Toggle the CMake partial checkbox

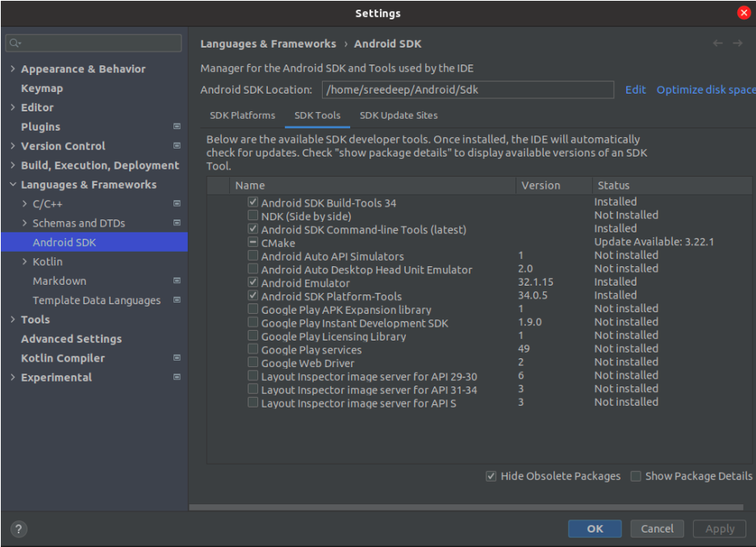[x=253, y=242]
